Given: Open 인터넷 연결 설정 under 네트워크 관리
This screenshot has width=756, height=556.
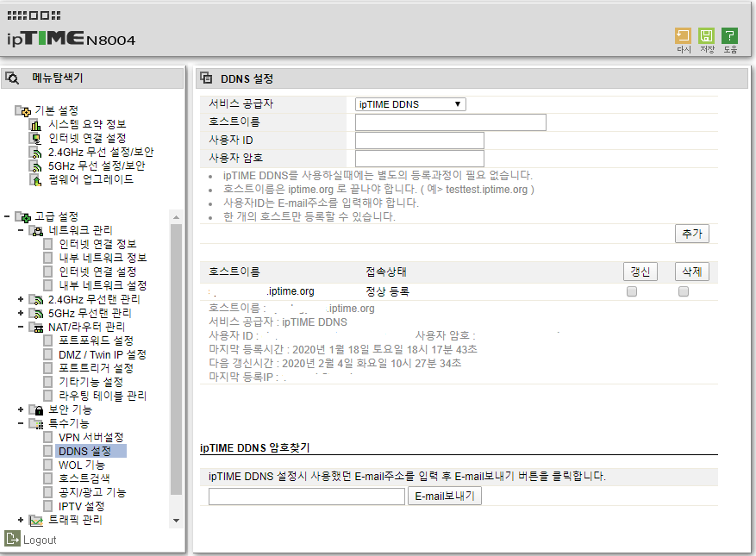Looking at the screenshot, I should (x=98, y=272).
